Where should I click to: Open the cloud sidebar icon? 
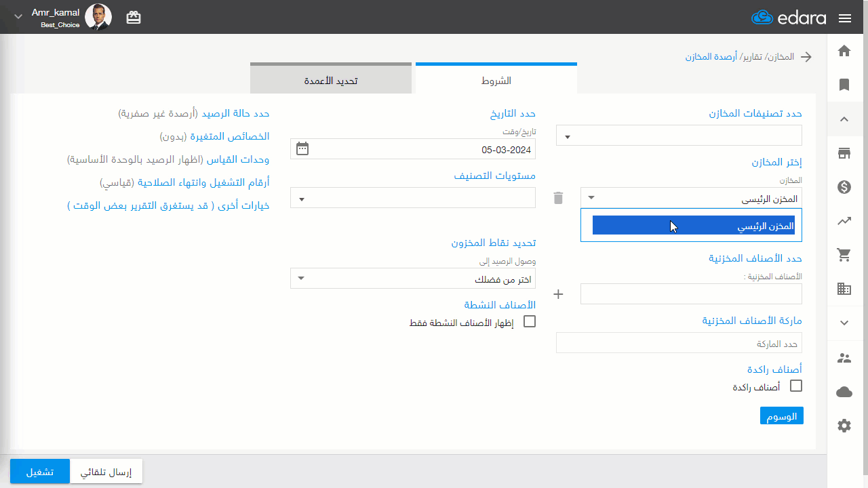pos(844,392)
